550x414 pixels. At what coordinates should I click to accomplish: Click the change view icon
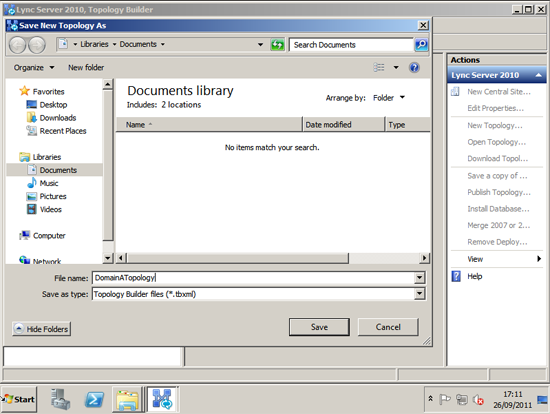[x=379, y=67]
